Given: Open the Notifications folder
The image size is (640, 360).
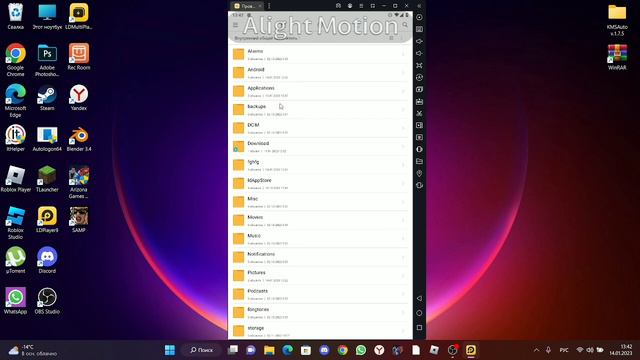Looking at the screenshot, I should click(320, 257).
